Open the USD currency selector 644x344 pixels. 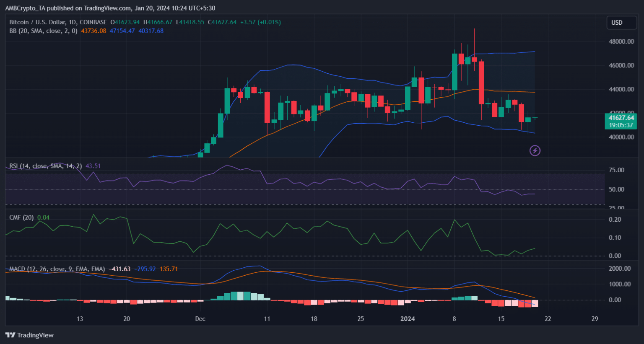tap(621, 23)
